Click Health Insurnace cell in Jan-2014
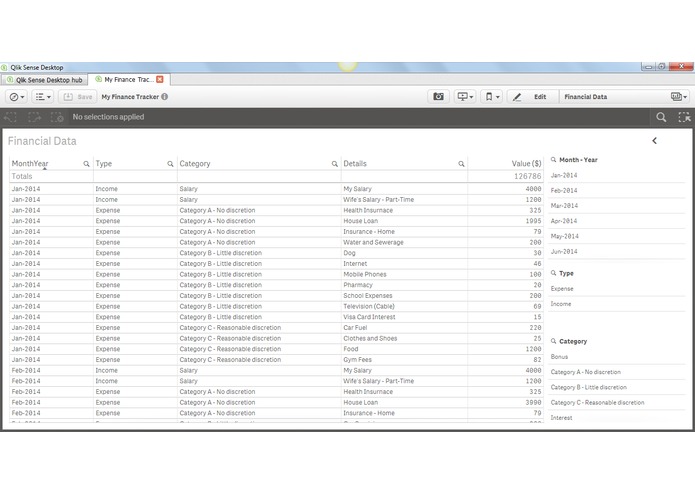Image resolution: width=695 pixels, height=494 pixels. click(404, 210)
